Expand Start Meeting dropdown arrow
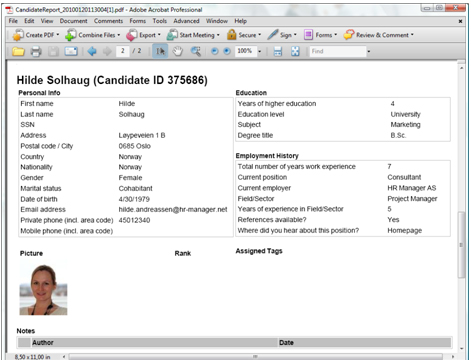The image size is (471, 360). pyautogui.click(x=218, y=35)
